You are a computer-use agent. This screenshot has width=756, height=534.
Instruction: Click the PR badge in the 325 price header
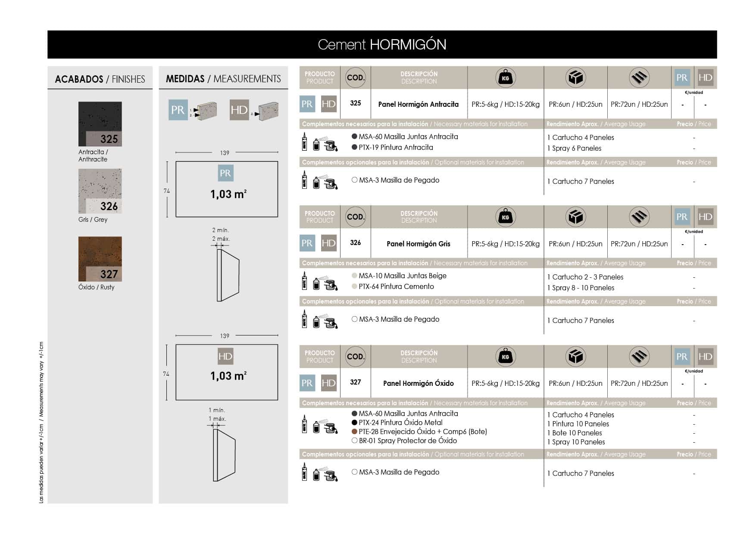[x=682, y=78]
